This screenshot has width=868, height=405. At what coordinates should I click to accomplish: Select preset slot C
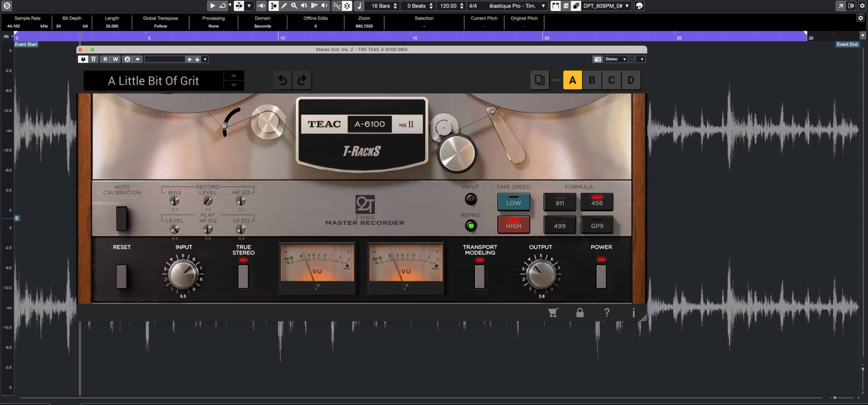coord(611,80)
